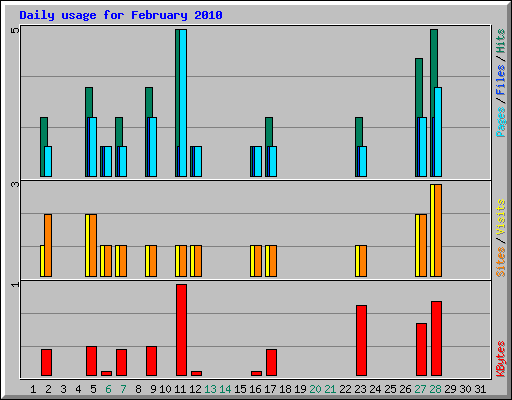The height and width of the screenshot is (400, 512).
Task: Select day label '16' on the x-axis
Action: pos(255,389)
